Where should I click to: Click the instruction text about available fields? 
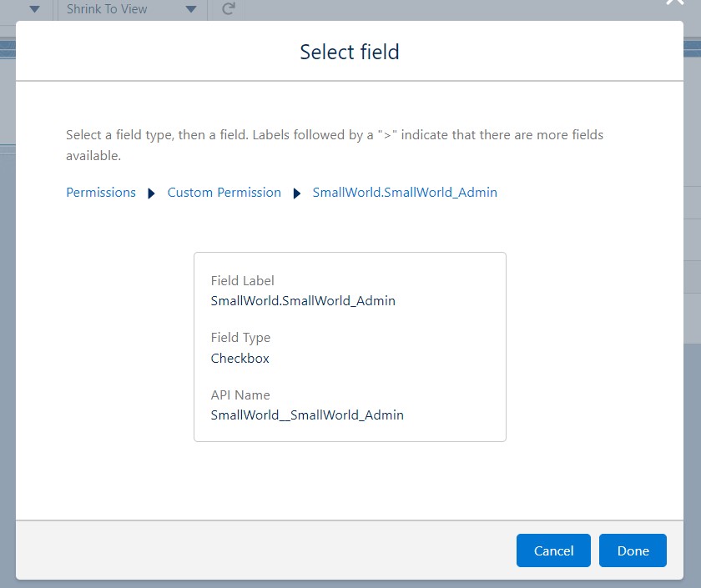[334, 144]
